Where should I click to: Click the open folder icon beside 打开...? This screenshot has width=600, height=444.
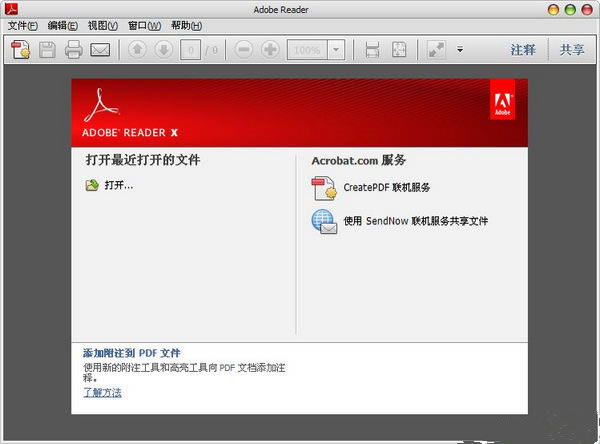(x=92, y=185)
